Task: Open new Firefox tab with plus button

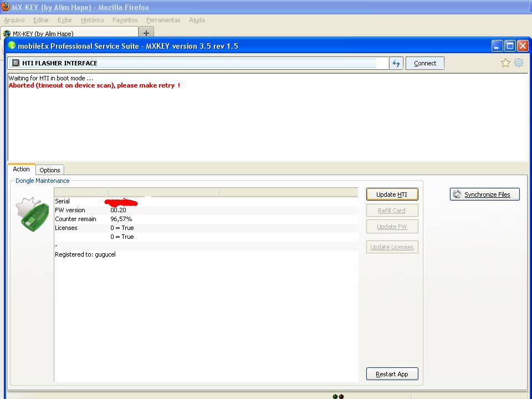Action: (x=146, y=33)
